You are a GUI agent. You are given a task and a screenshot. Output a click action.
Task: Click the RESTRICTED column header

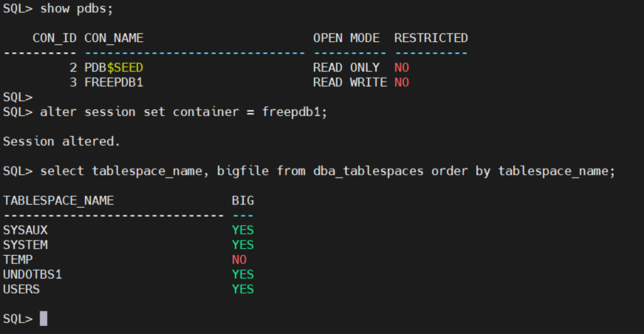pos(431,38)
